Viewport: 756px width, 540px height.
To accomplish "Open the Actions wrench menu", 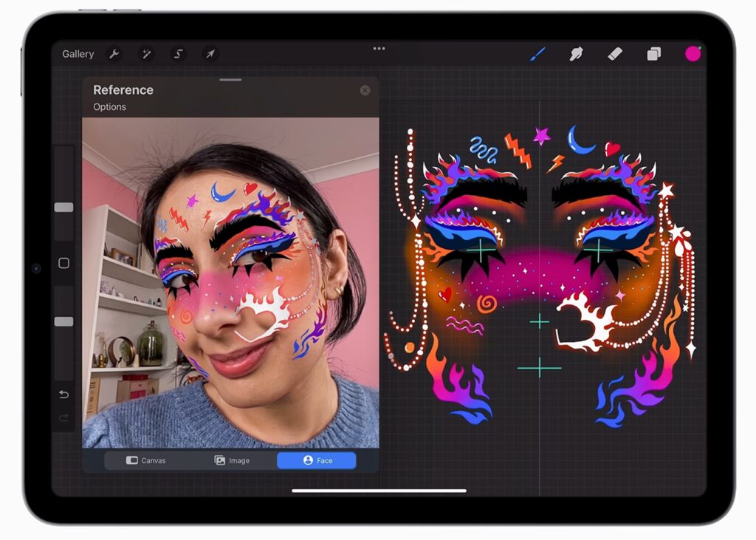I will 114,54.
